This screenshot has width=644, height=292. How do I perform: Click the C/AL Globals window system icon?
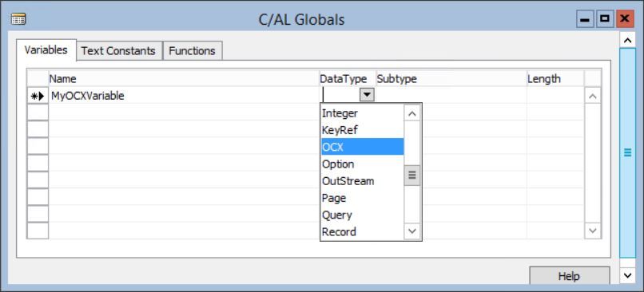(x=18, y=19)
